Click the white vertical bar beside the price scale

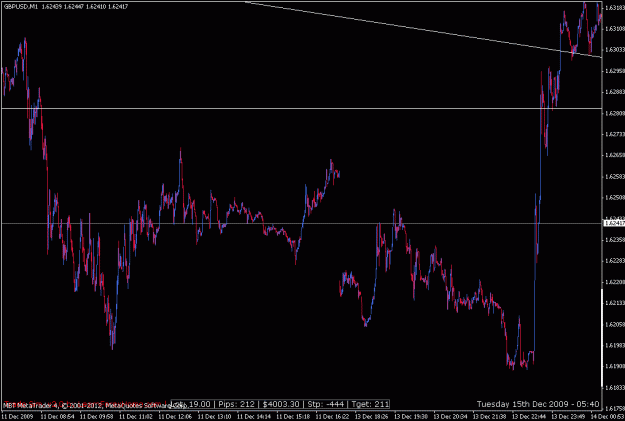602,338
